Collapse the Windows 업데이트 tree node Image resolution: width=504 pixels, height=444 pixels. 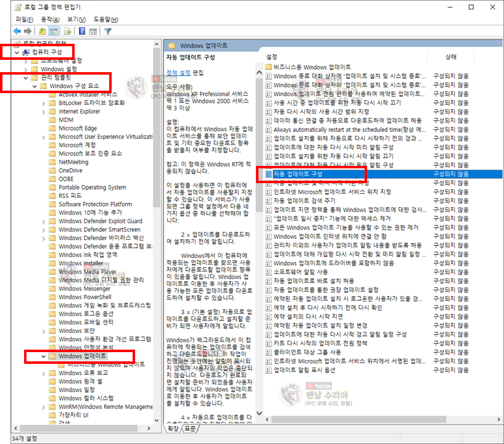pos(43,356)
